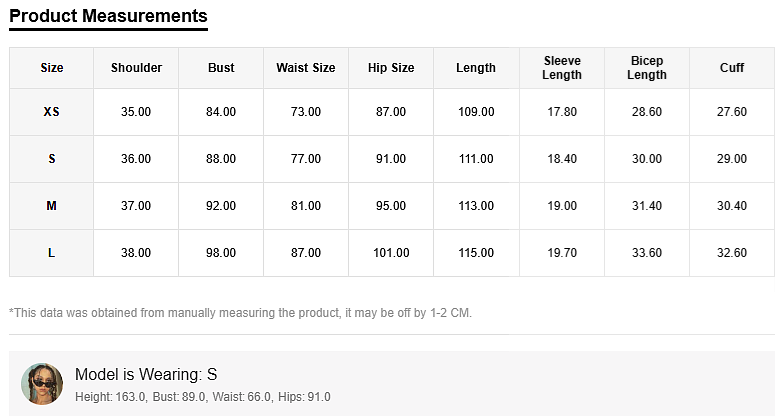Click the XS shoulder value 35.00
The image size is (783, 416).
[136, 112]
